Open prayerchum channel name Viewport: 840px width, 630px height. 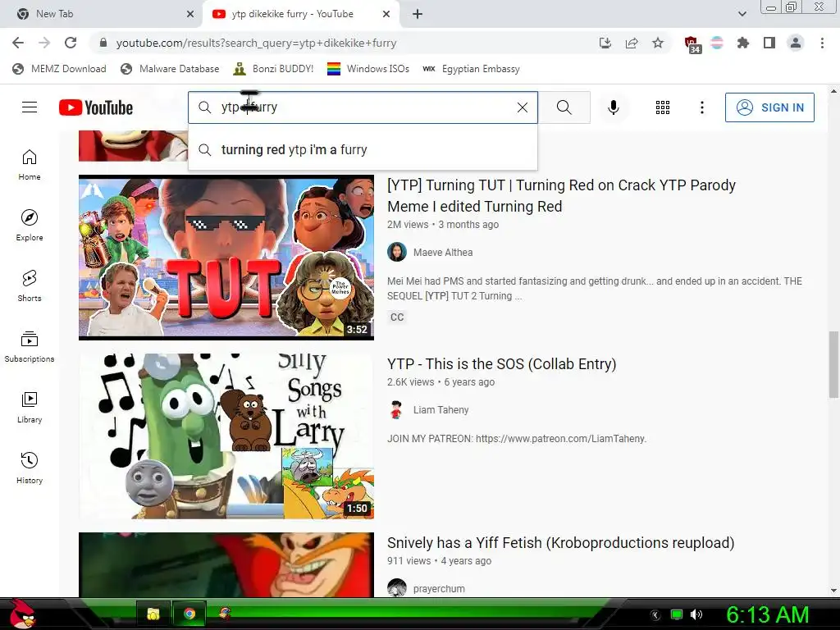click(439, 589)
